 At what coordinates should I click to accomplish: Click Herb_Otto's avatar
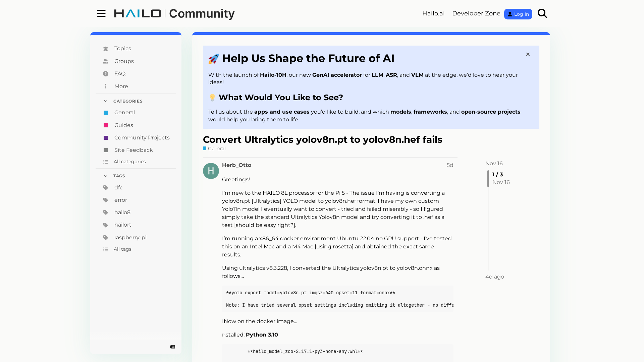(x=211, y=171)
